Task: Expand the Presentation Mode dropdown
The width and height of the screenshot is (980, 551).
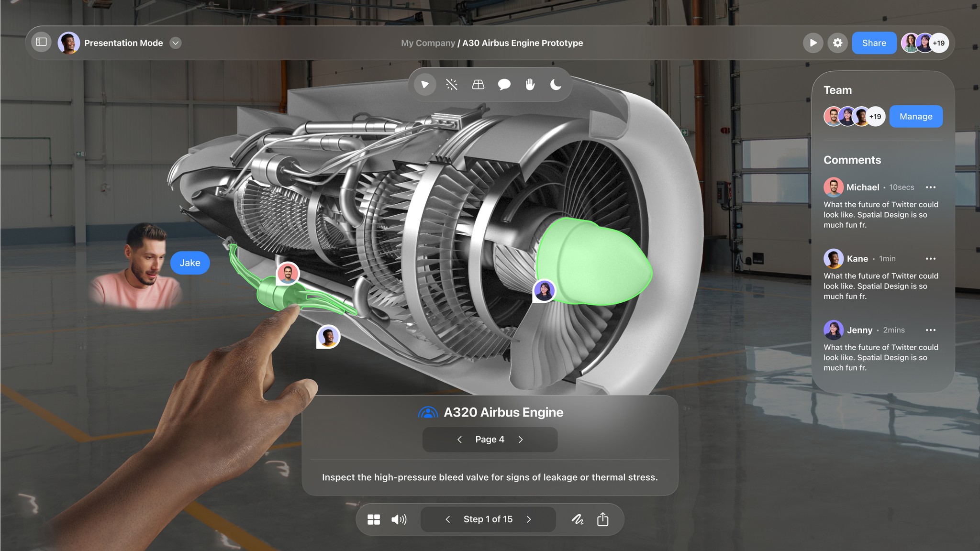Action: point(176,43)
